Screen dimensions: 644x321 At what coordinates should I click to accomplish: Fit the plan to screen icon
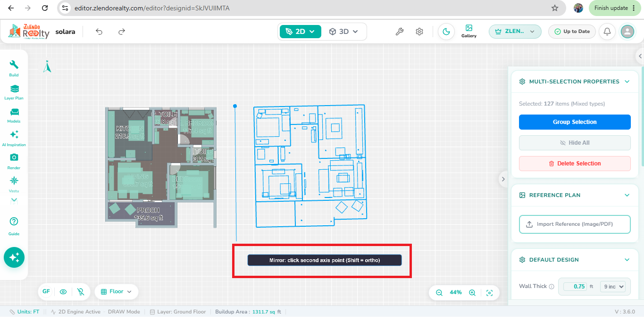[x=490, y=293]
